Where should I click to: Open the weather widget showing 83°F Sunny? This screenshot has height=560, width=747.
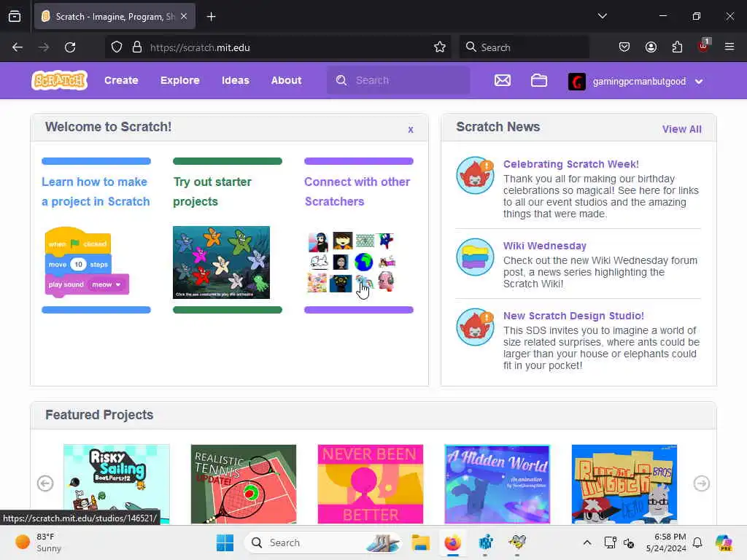(38, 542)
